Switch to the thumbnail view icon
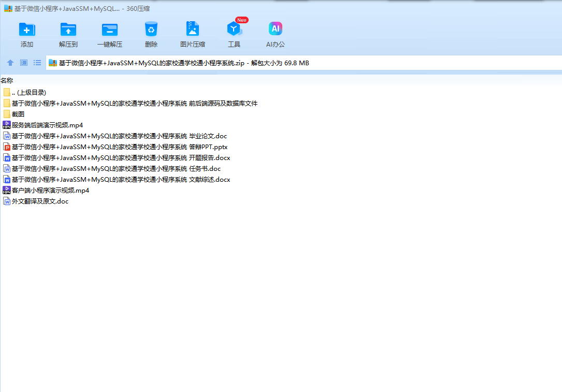The image size is (562, 392). (x=24, y=63)
